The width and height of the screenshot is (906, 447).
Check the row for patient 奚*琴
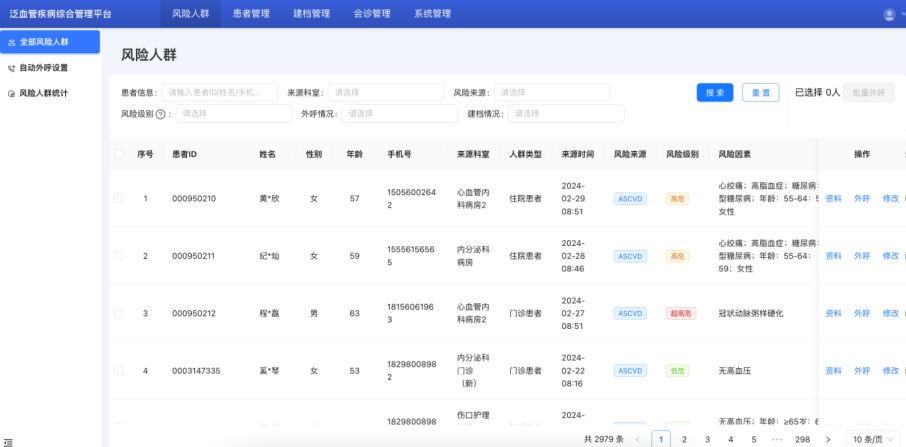tap(119, 371)
